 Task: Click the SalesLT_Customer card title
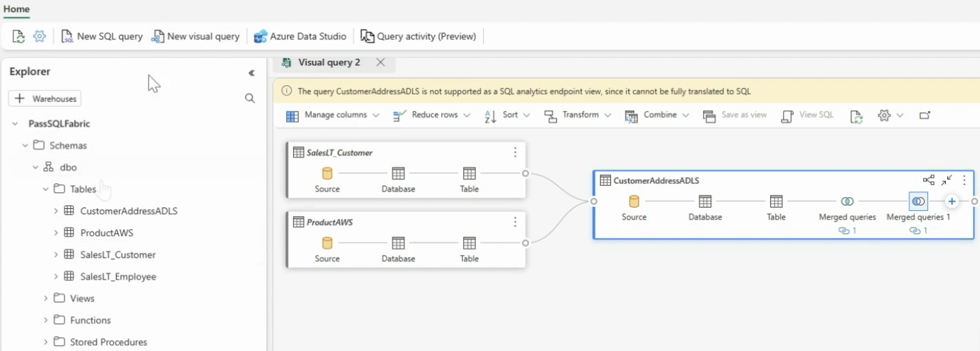tap(339, 153)
